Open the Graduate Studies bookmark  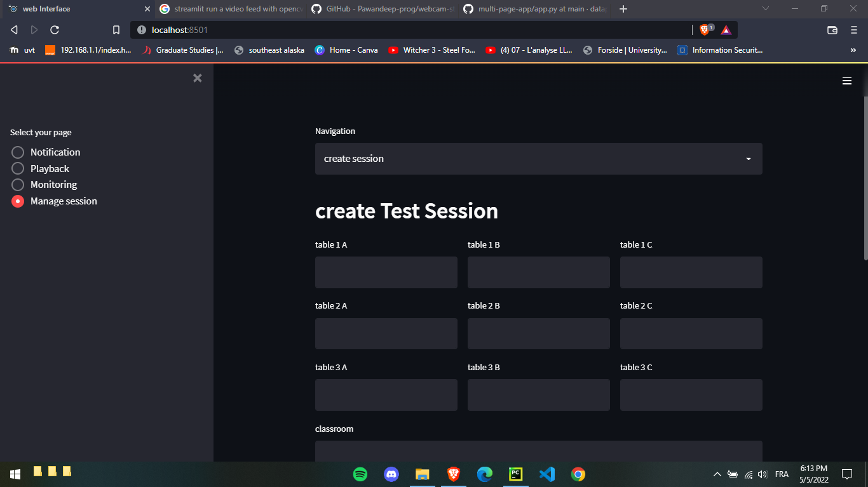(182, 50)
